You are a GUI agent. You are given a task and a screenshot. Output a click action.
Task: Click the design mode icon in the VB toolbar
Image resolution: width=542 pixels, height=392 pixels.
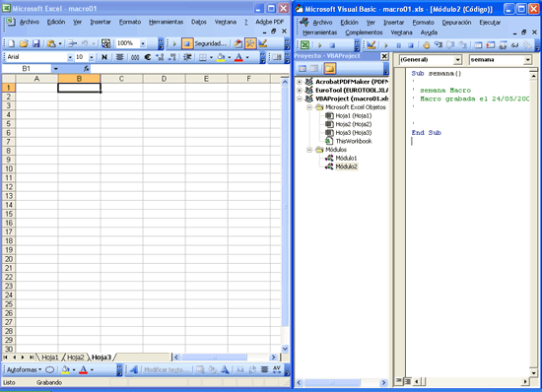pos(372,45)
